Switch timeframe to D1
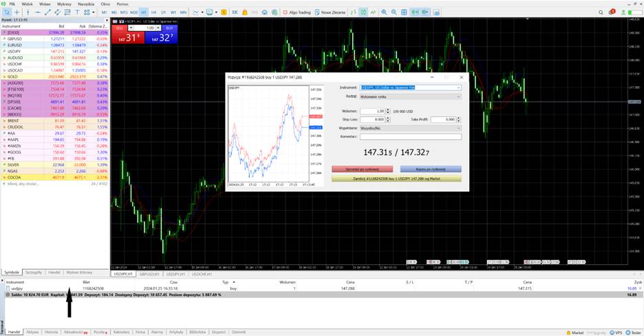The image size is (644, 336). point(164,12)
